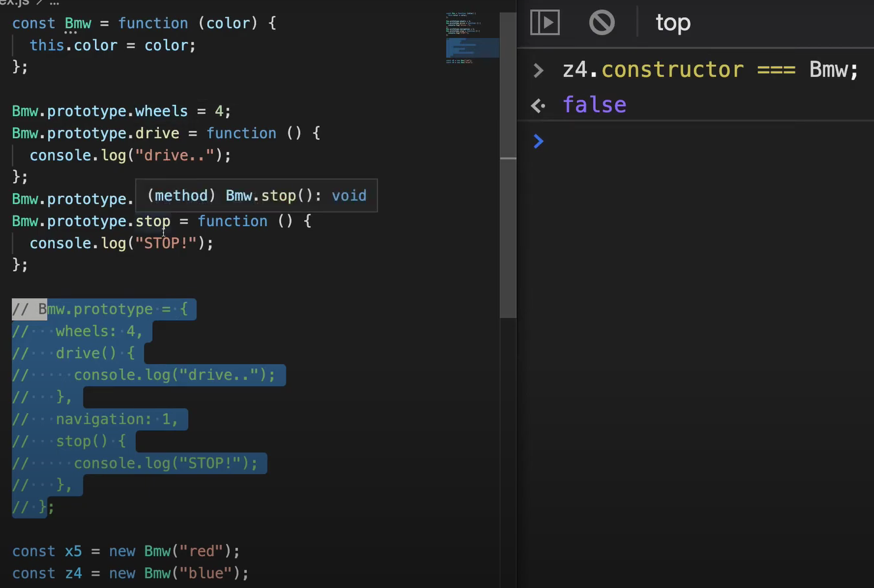Click commented line '// drive() {'
This screenshot has height=588, width=874.
pyautogui.click(x=73, y=354)
